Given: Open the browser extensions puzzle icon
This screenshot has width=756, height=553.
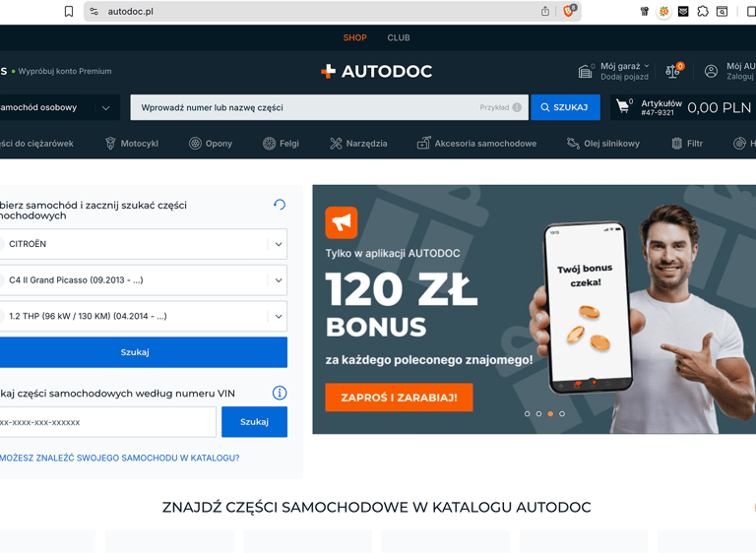Looking at the screenshot, I should (703, 11).
